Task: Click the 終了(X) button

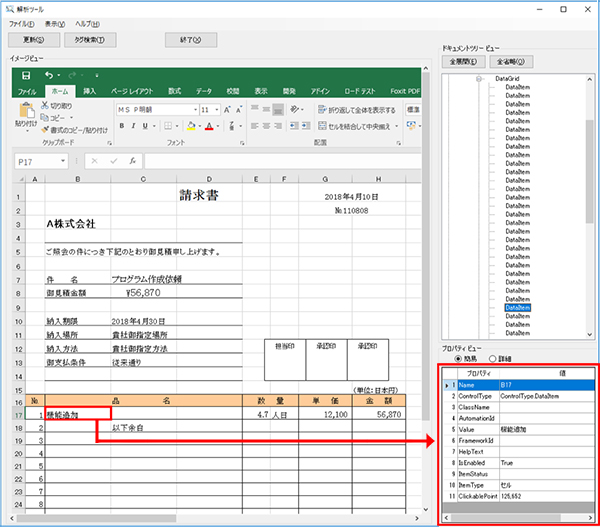Action: (191, 40)
